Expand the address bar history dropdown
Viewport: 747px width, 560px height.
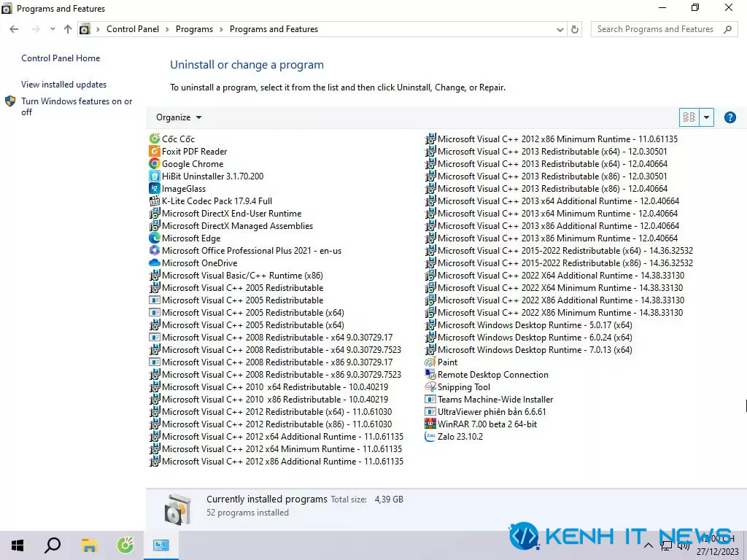pos(560,29)
